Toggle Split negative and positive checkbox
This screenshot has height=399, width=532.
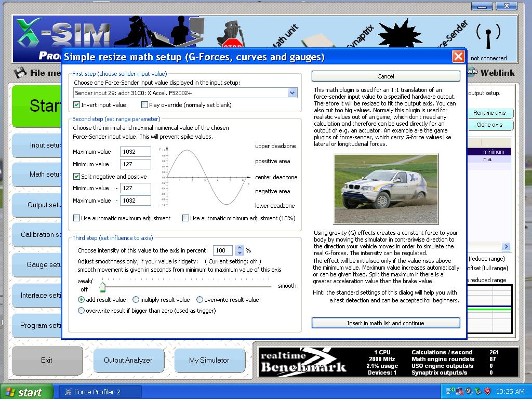[x=77, y=177]
